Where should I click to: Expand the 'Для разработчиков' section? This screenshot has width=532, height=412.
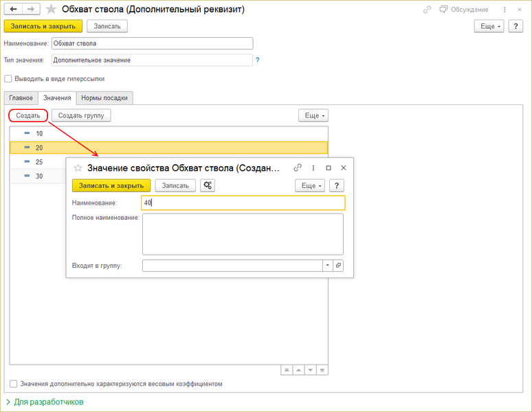(45, 402)
